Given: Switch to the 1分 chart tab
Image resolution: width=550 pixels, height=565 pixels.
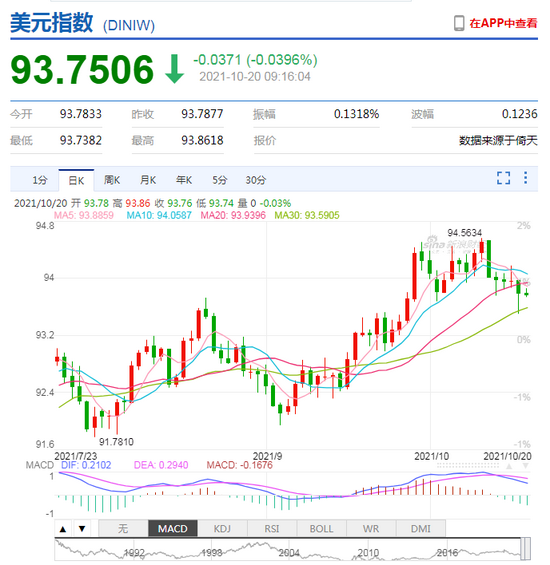Looking at the screenshot, I should tap(40, 180).
